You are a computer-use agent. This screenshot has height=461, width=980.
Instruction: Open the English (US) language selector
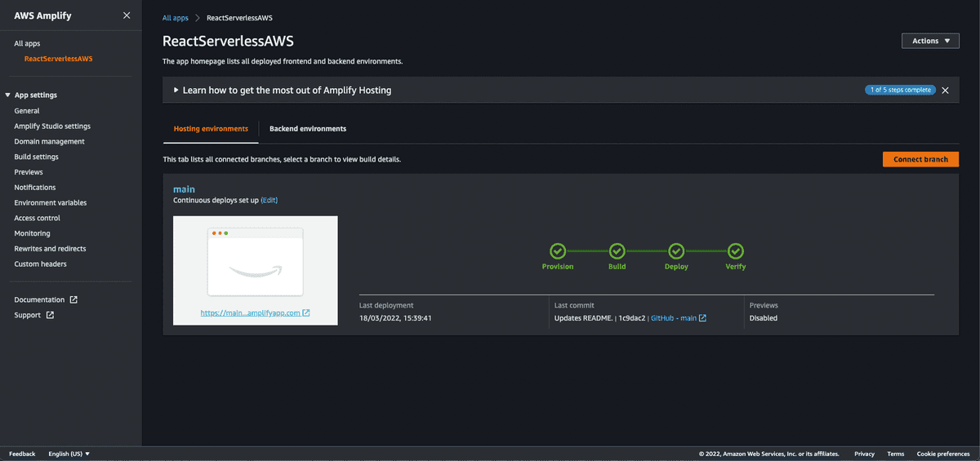(69, 454)
